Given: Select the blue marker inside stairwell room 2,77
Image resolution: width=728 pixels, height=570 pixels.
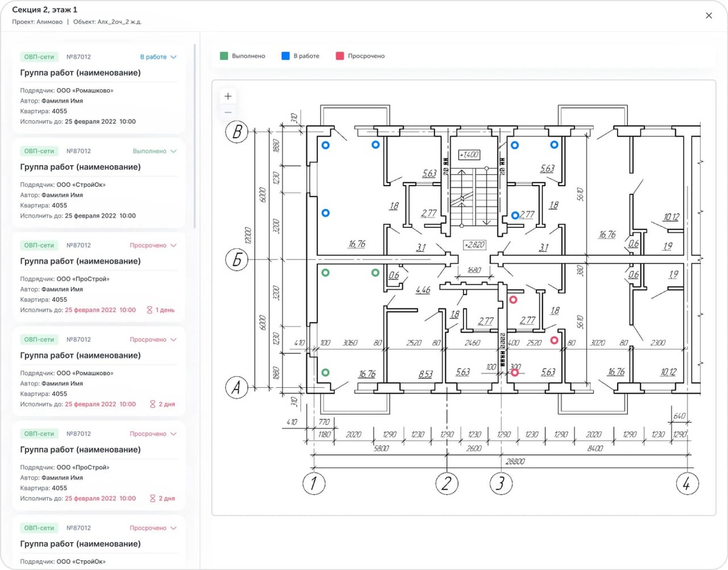Looking at the screenshot, I should pyautogui.click(x=515, y=215).
